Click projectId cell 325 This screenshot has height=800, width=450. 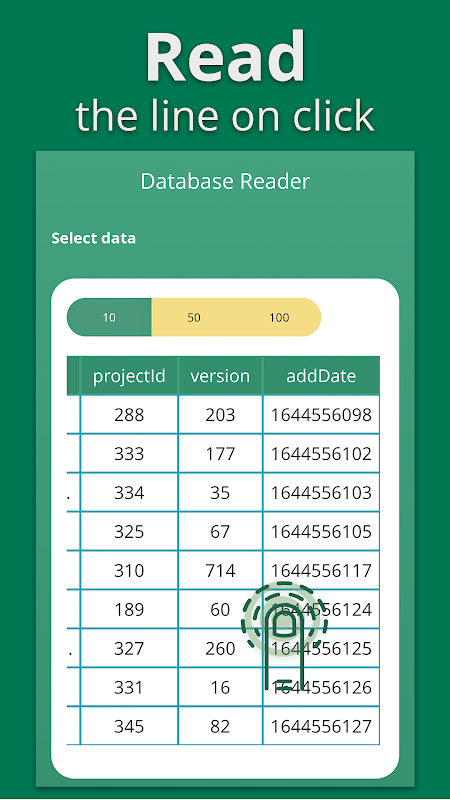click(129, 532)
